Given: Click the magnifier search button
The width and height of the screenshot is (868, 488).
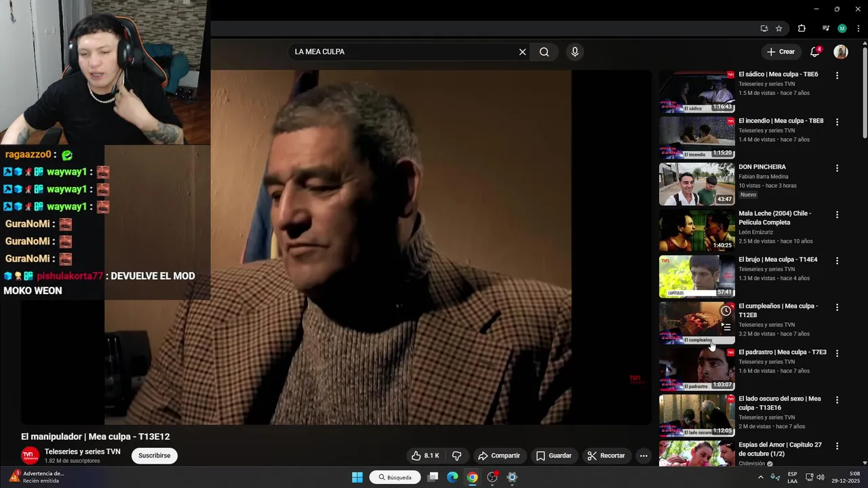Looking at the screenshot, I should click(544, 52).
